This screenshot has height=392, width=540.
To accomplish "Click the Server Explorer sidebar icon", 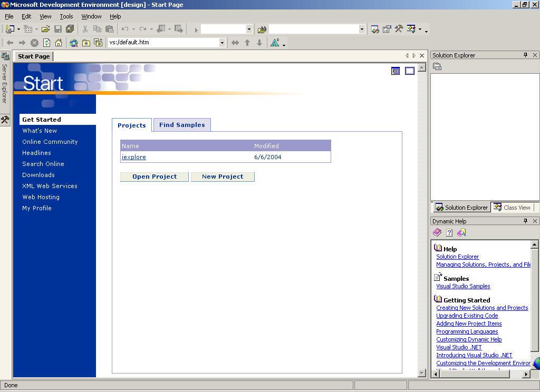I will [x=5, y=56].
